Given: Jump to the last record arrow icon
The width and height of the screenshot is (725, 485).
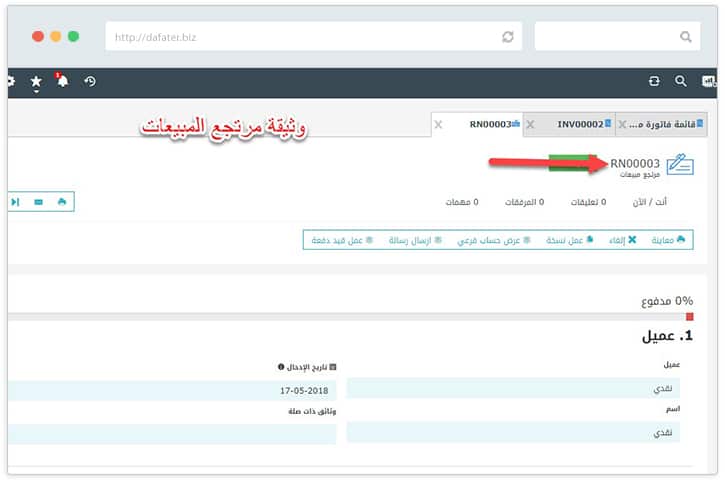Looking at the screenshot, I should click(x=15, y=201).
